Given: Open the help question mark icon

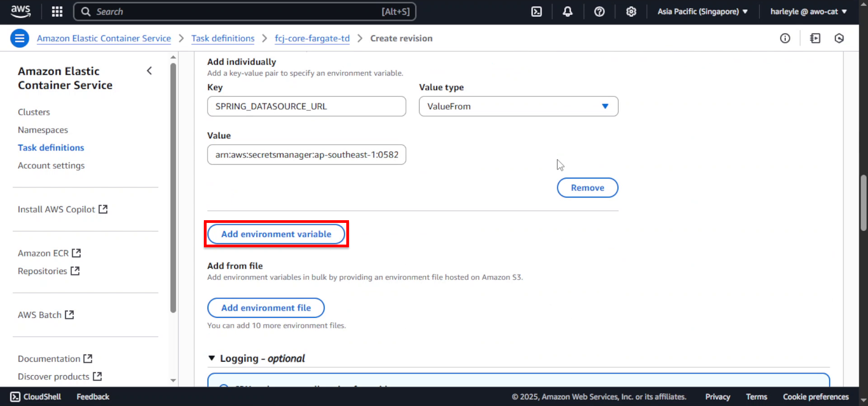Looking at the screenshot, I should tap(599, 12).
